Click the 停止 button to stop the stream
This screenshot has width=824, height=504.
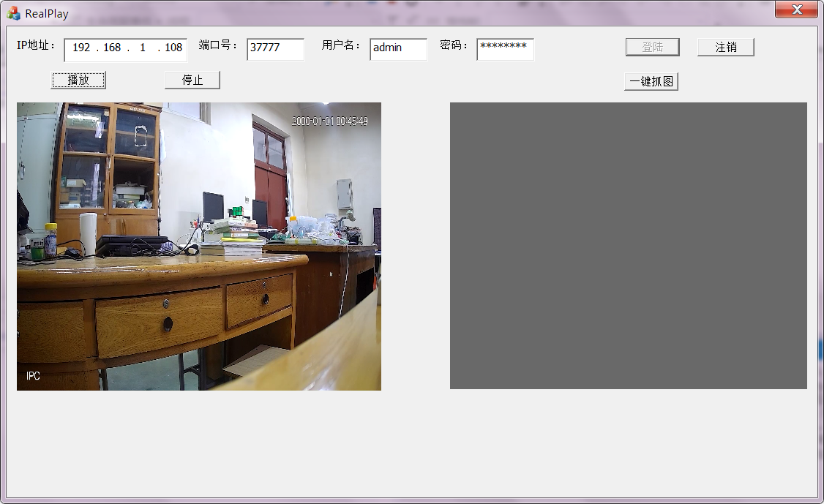[192, 80]
